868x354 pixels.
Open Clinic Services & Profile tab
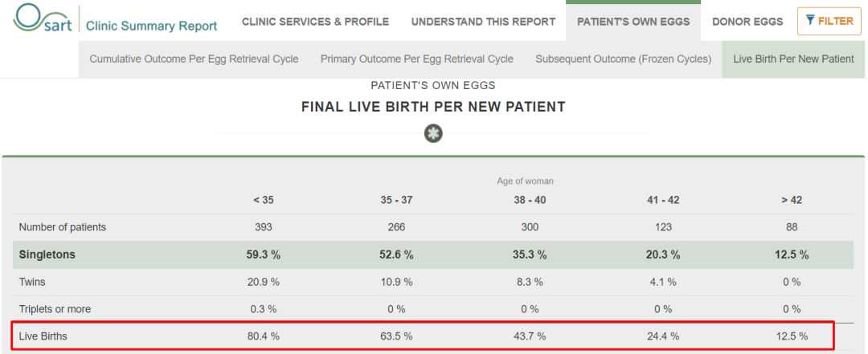[x=316, y=21]
